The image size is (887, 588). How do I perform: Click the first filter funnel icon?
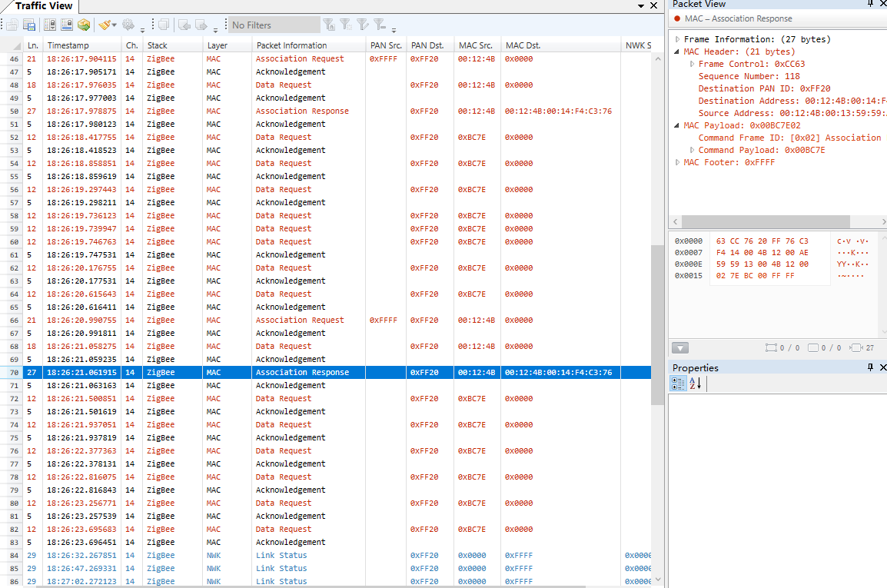pyautogui.click(x=329, y=25)
